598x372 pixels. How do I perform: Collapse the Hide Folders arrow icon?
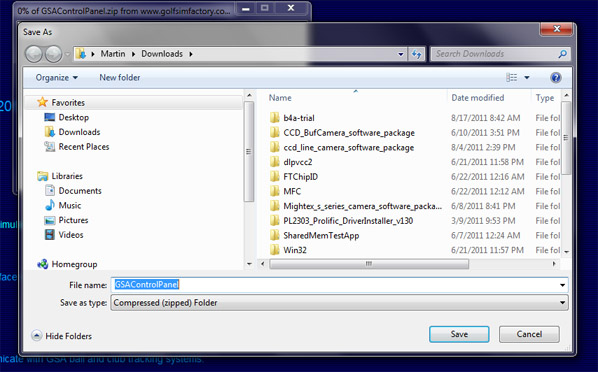[x=36, y=336]
